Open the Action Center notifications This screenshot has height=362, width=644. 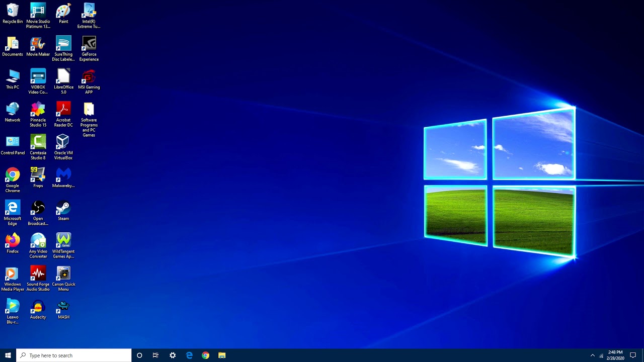[x=633, y=355]
